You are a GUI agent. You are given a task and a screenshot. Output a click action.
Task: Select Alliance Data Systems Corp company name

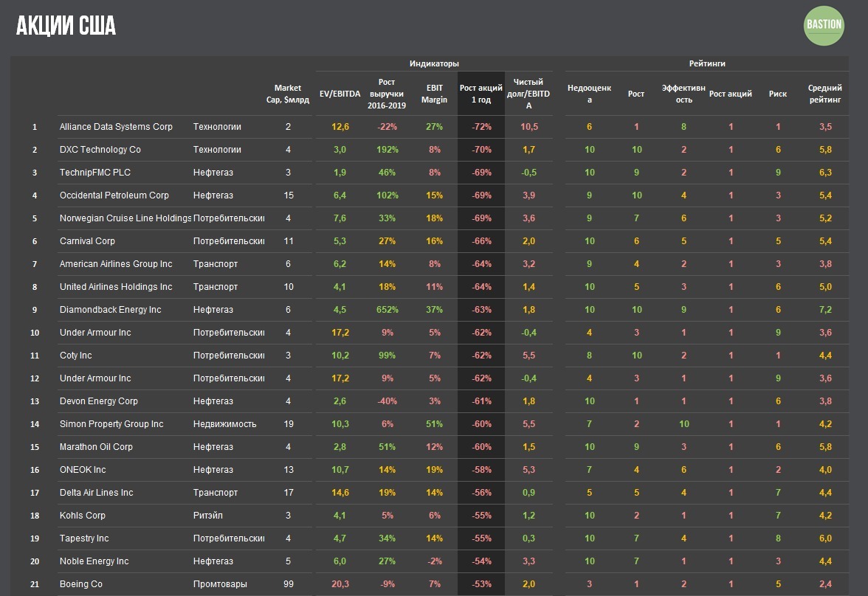point(117,127)
